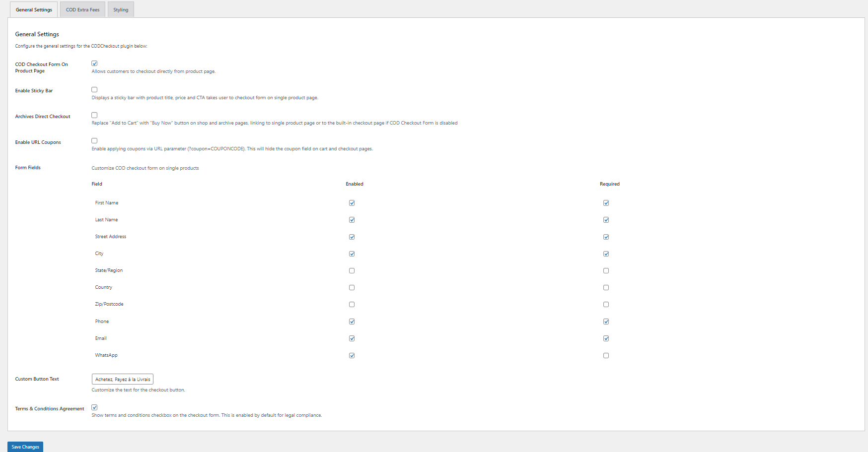Viewport: 868px width, 452px height.
Task: Click the 'WhatsApp' field label
Action: (106, 355)
